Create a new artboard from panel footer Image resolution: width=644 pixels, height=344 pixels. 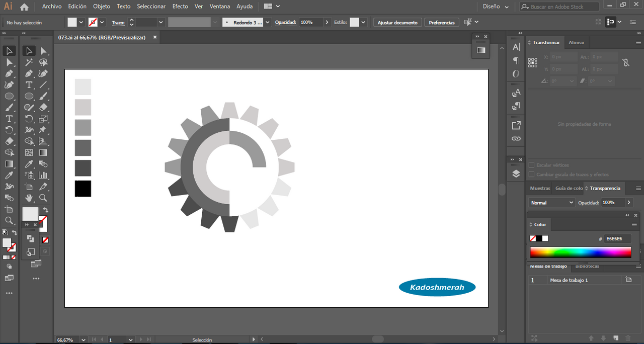pyautogui.click(x=616, y=338)
